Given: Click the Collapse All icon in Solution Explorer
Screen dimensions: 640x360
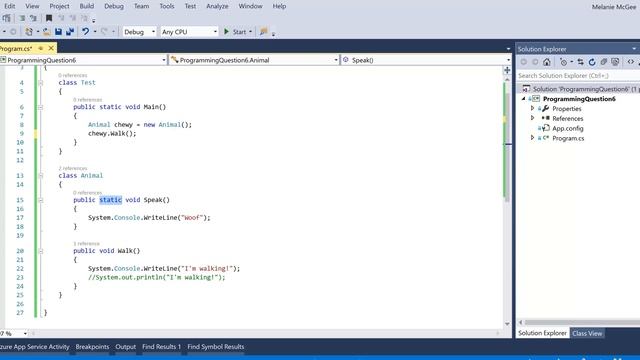Looking at the screenshot, I should click(604, 62).
